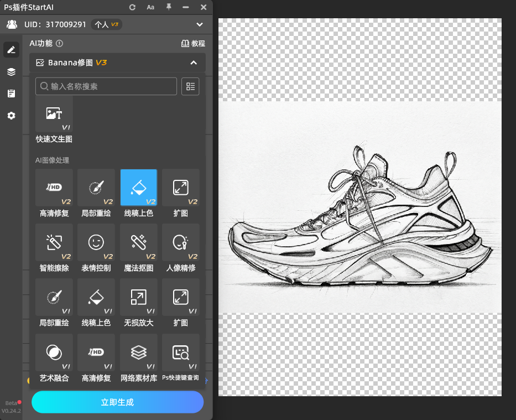Select the 扩图 V1 tool
The image size is (516, 420).
181,303
